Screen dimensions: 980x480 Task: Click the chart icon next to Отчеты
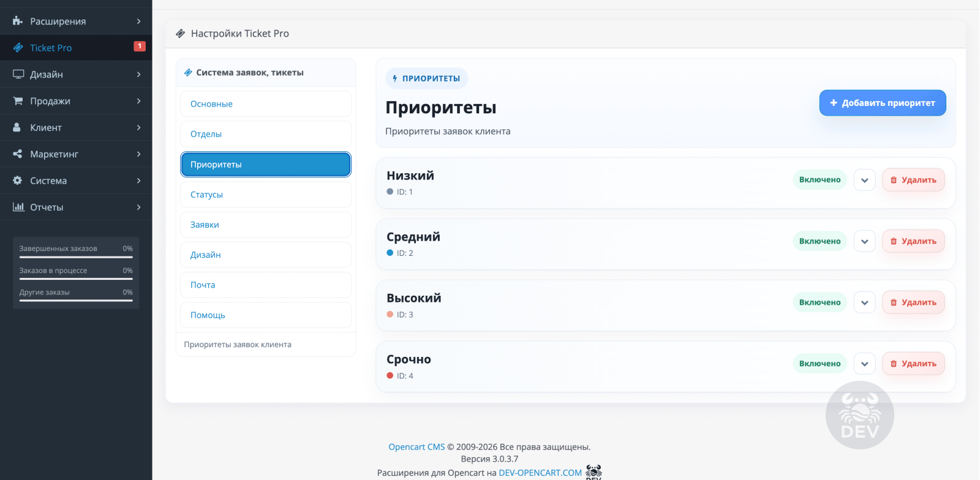(x=18, y=207)
